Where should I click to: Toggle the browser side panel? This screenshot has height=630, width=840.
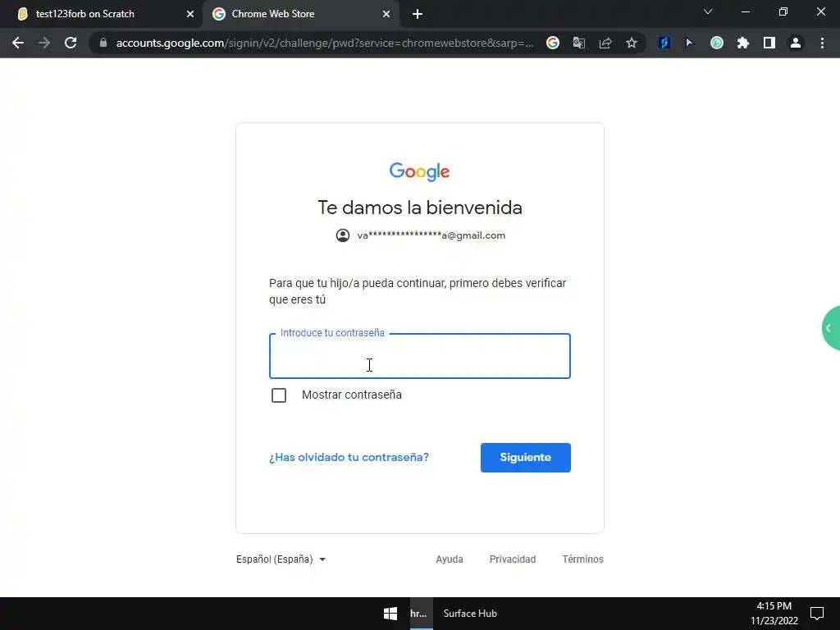pos(769,43)
